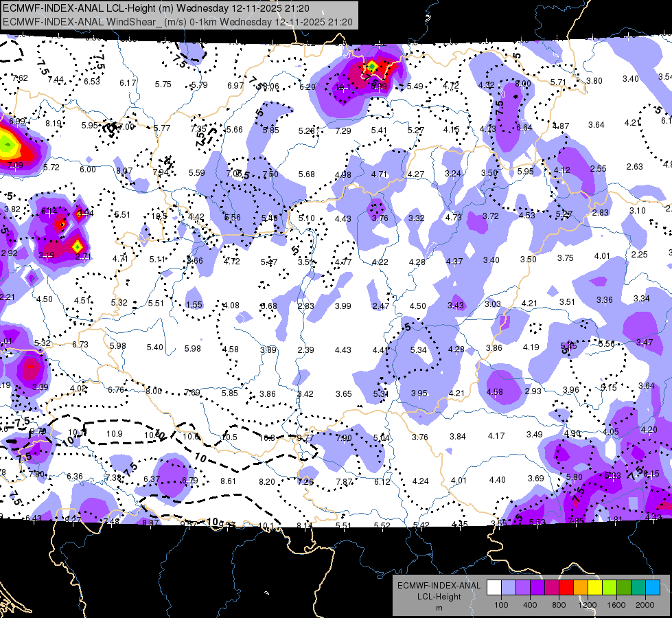The width and height of the screenshot is (672, 618).
Task: Click the wind shear value 10.9
Action: pos(115,434)
